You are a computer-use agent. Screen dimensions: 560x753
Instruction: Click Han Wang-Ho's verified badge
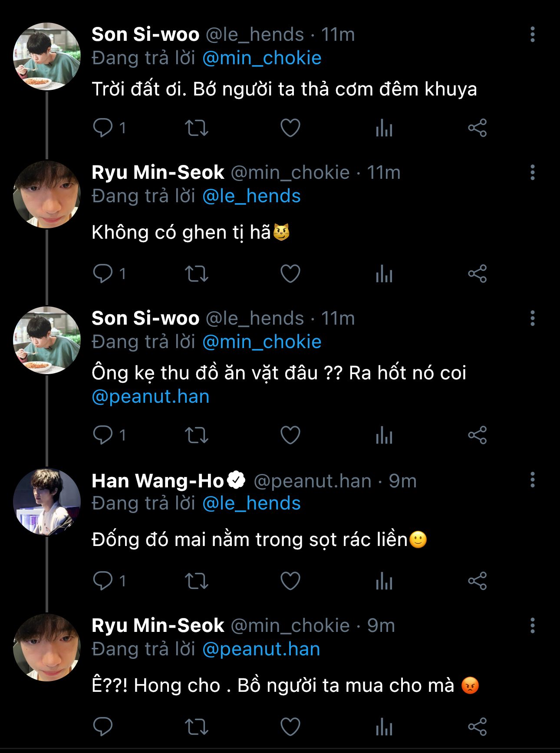click(x=237, y=480)
